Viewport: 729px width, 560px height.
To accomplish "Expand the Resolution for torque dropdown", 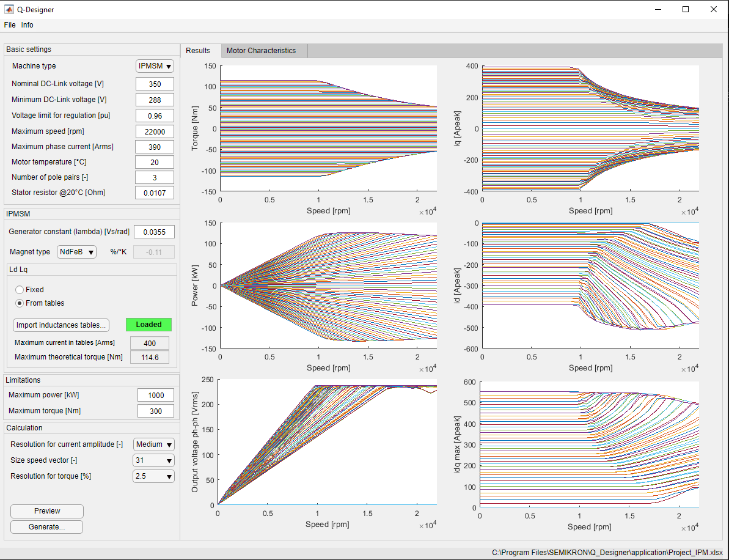I will click(153, 476).
